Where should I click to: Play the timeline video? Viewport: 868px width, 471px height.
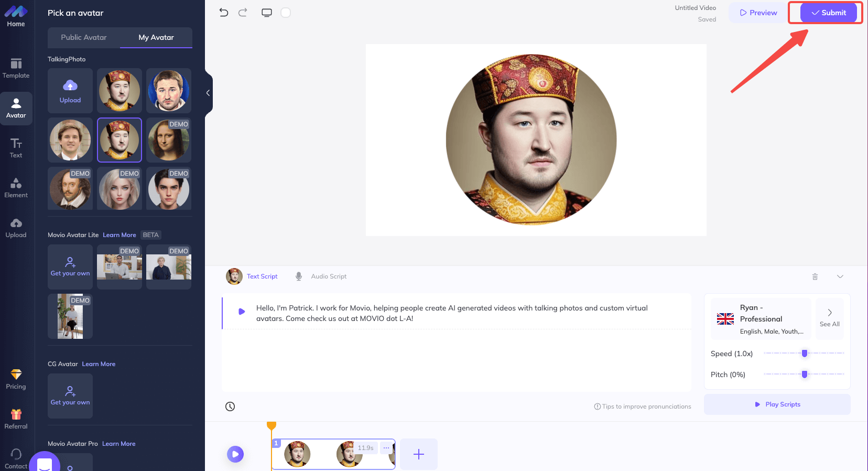[x=235, y=454]
